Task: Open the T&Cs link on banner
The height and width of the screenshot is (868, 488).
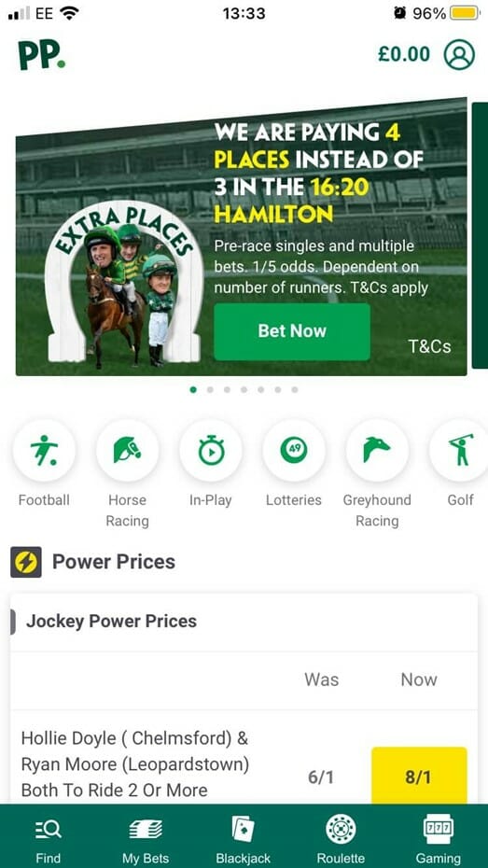Action: [x=429, y=346]
